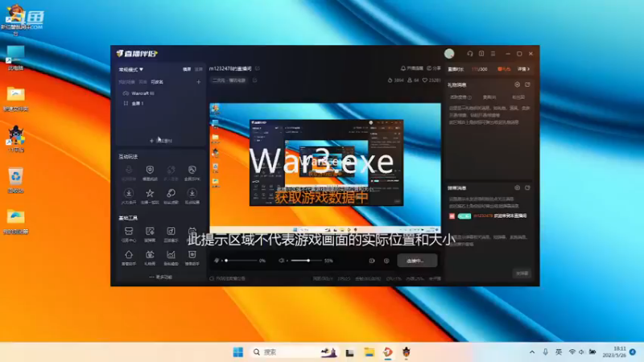This screenshot has height=362, width=644.
Task: Open stream settings gear beside start button
Action: (x=386, y=261)
